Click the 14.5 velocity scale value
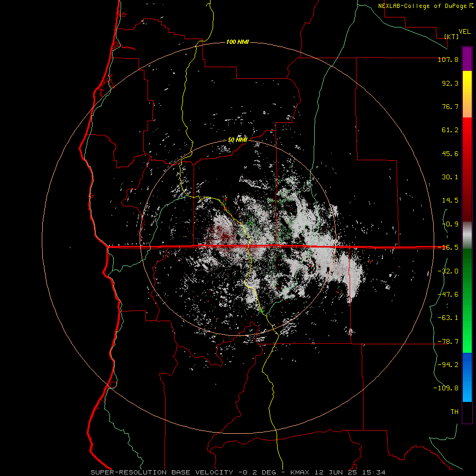The height and width of the screenshot is (476, 476). [x=450, y=200]
